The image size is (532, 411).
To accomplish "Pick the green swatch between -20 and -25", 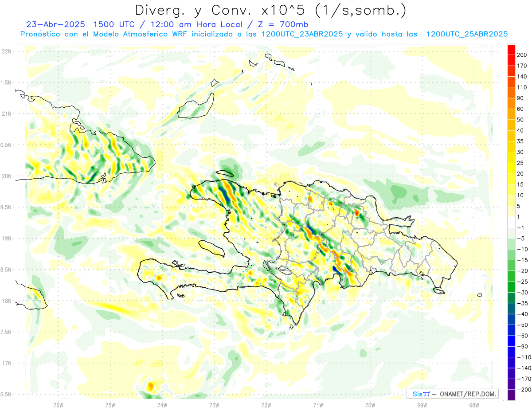I will click(x=511, y=276).
